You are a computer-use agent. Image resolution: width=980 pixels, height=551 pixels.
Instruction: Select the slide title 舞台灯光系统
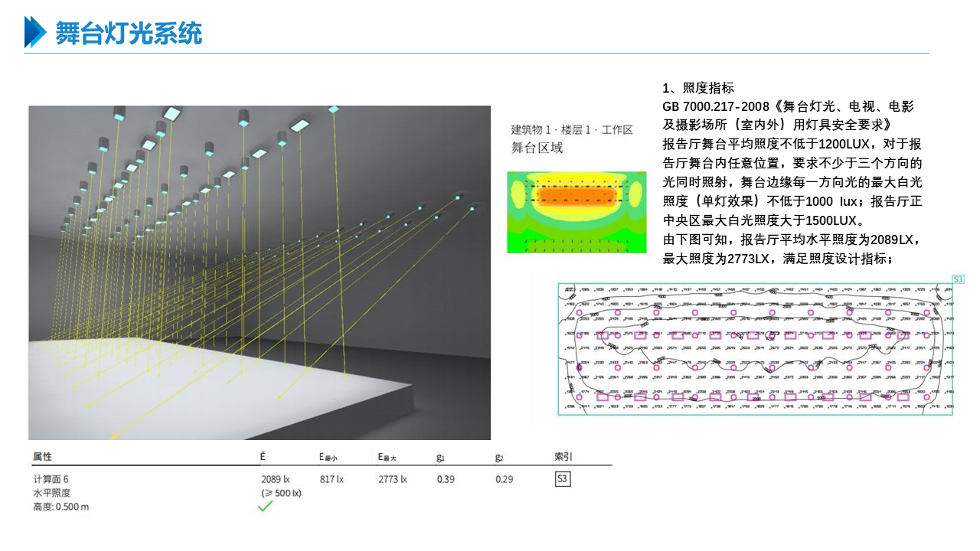pos(128,33)
